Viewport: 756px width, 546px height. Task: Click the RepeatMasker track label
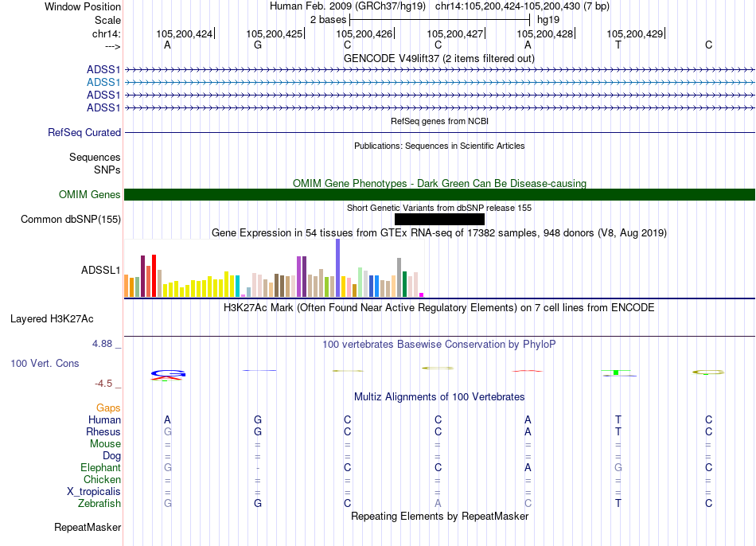click(88, 527)
